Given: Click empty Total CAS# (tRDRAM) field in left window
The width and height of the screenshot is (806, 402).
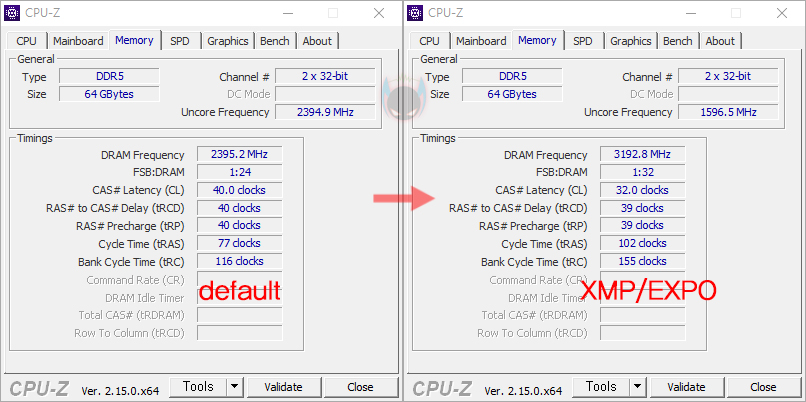Looking at the screenshot, I should click(x=240, y=315).
